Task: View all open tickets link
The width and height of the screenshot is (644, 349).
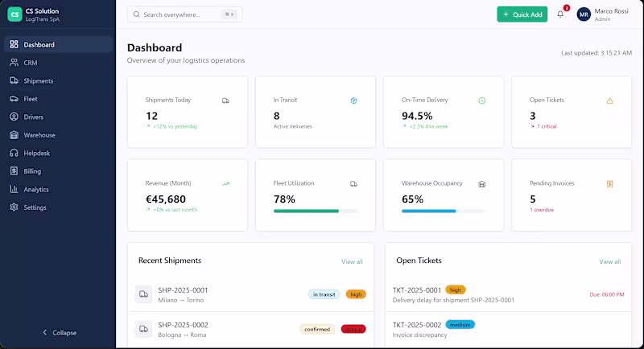Action: tap(609, 261)
